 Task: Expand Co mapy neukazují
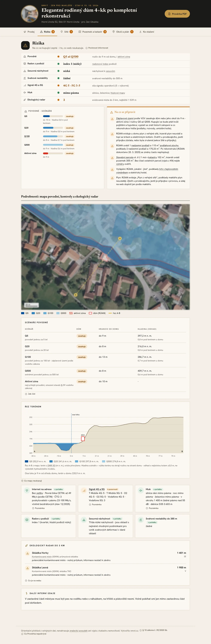(x=32, y=481)
